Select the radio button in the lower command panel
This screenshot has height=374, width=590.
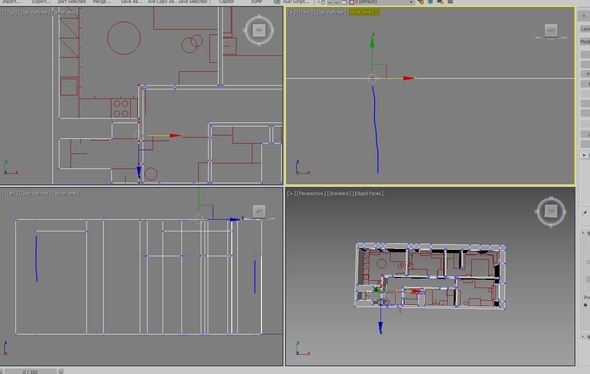click(x=585, y=305)
